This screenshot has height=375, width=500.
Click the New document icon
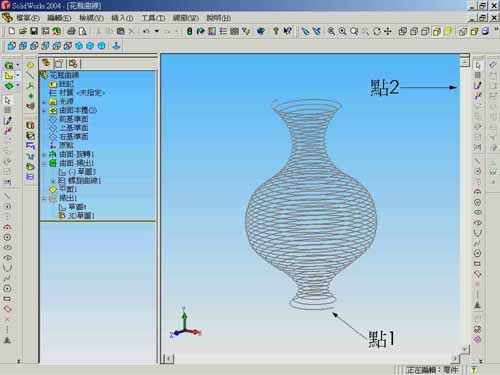pyautogui.click(x=12, y=31)
